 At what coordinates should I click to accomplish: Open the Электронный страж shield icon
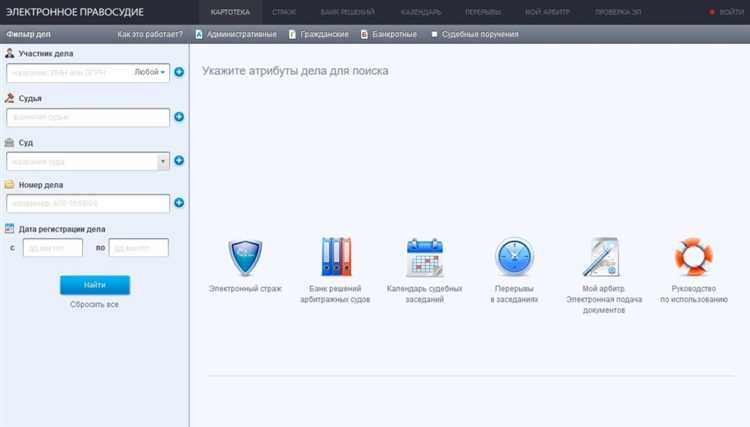click(245, 258)
